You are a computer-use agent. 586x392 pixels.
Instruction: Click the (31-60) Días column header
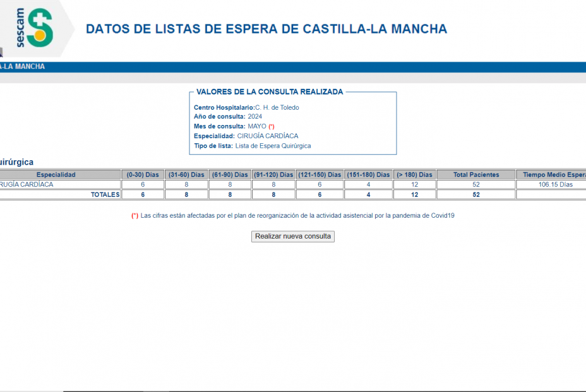point(187,174)
